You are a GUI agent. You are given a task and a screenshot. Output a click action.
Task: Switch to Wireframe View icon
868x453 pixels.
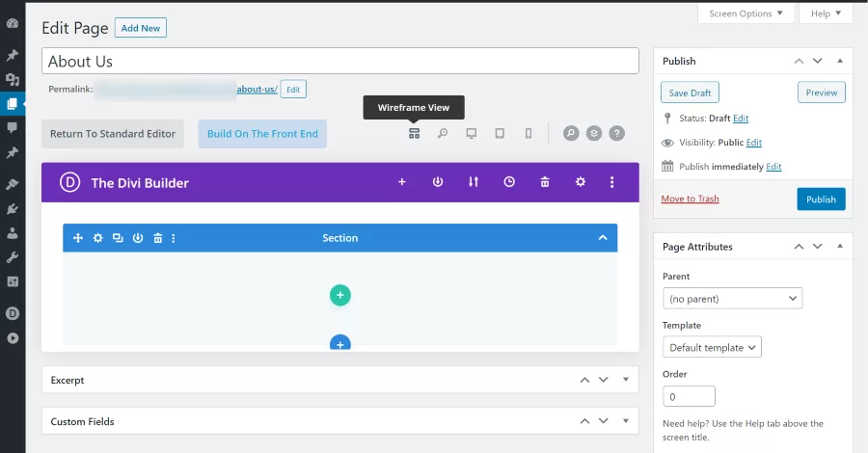coord(414,133)
